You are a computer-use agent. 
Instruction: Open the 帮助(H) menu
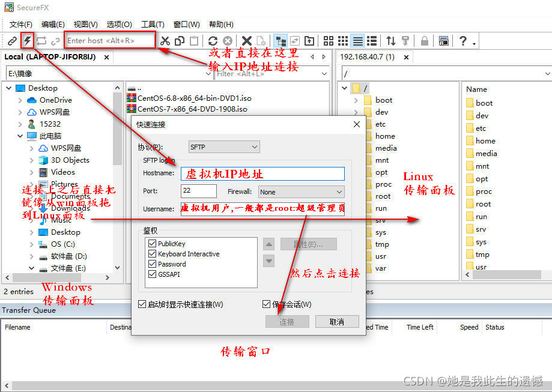tap(221, 24)
